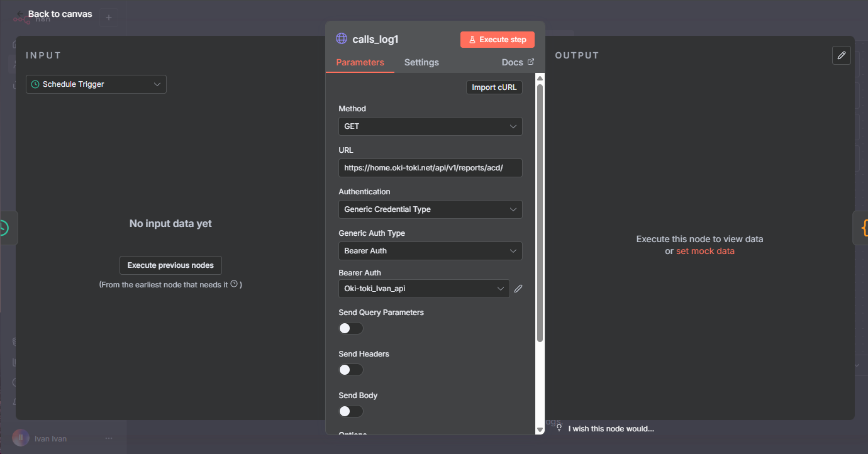Click into the URL input field

point(430,168)
